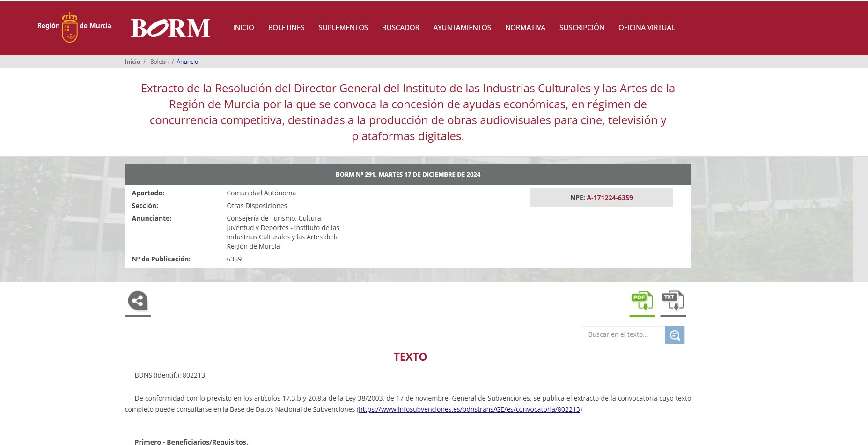Open SUPLEMENTOS in navigation bar
This screenshot has height=445, width=868.
click(343, 28)
